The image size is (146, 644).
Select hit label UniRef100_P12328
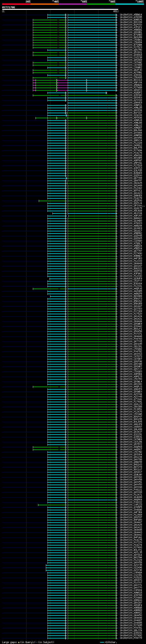131,143
